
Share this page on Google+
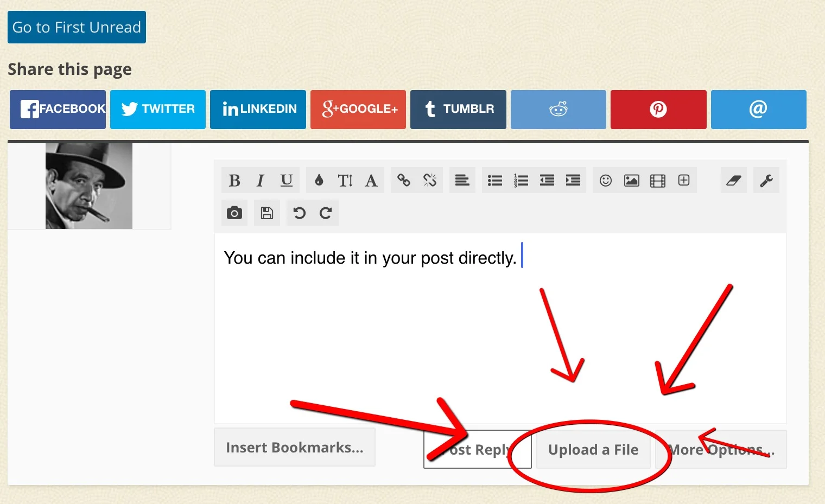358,109
